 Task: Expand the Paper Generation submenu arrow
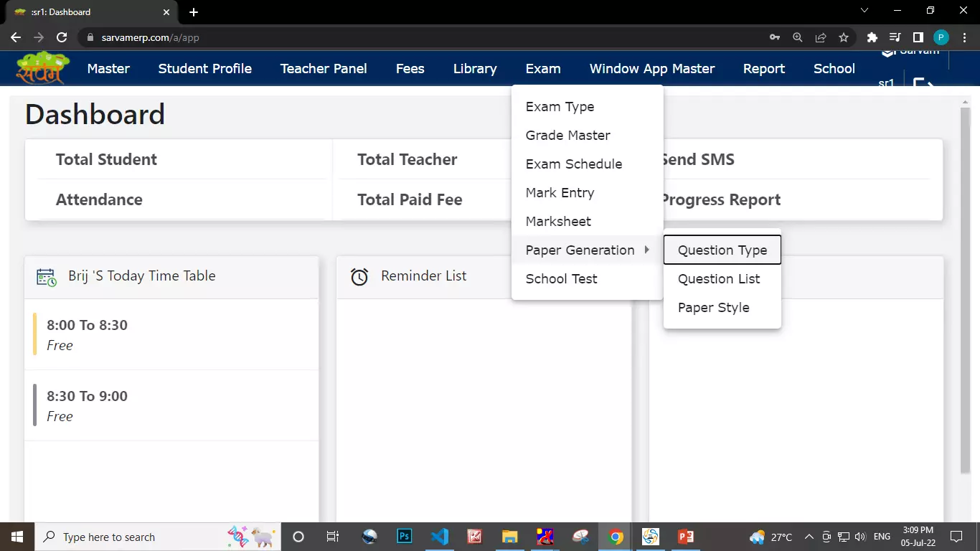click(x=646, y=250)
